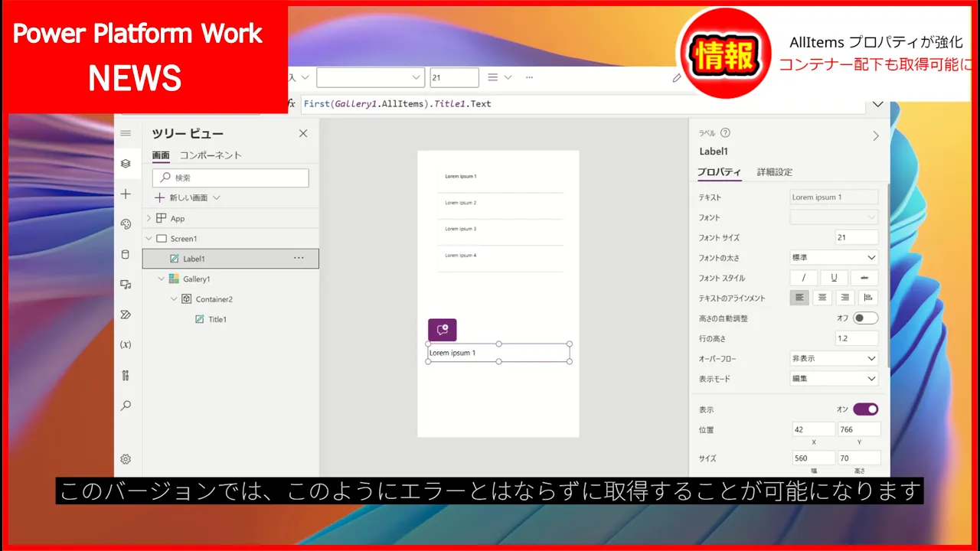The image size is (980, 551).
Task: Click the フォント サイズ field
Action: coord(857,237)
